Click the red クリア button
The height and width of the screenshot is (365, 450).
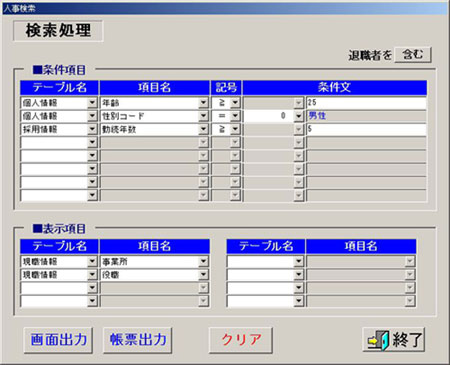click(241, 340)
